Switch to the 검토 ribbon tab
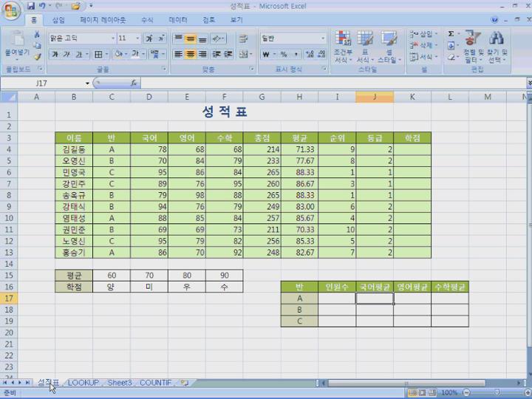Viewport: 532px width, 399px height. tap(208, 20)
